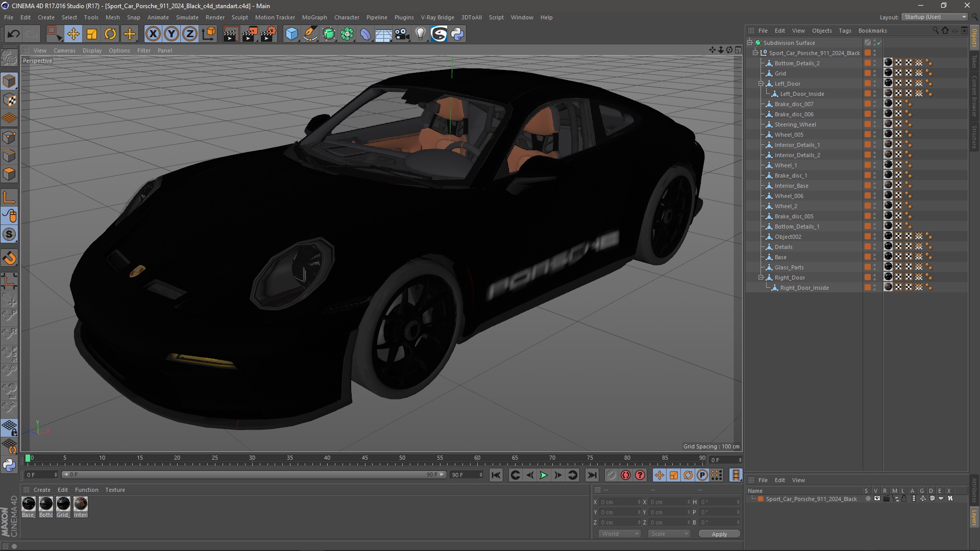Open the Layout Startup dropdown
This screenshot has width=980, height=551.
(x=935, y=17)
